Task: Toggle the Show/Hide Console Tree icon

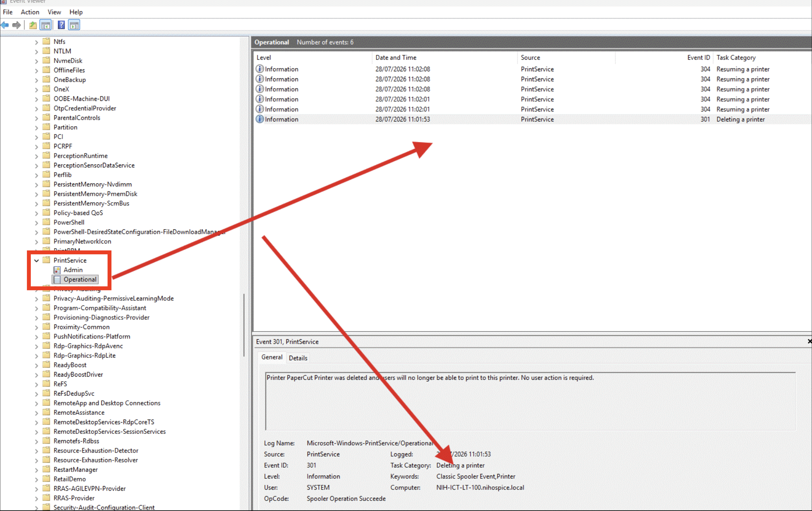Action: coord(46,25)
